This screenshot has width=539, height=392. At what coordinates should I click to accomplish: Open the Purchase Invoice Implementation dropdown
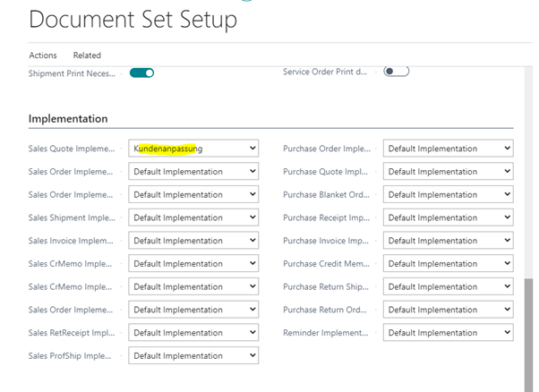(x=448, y=240)
